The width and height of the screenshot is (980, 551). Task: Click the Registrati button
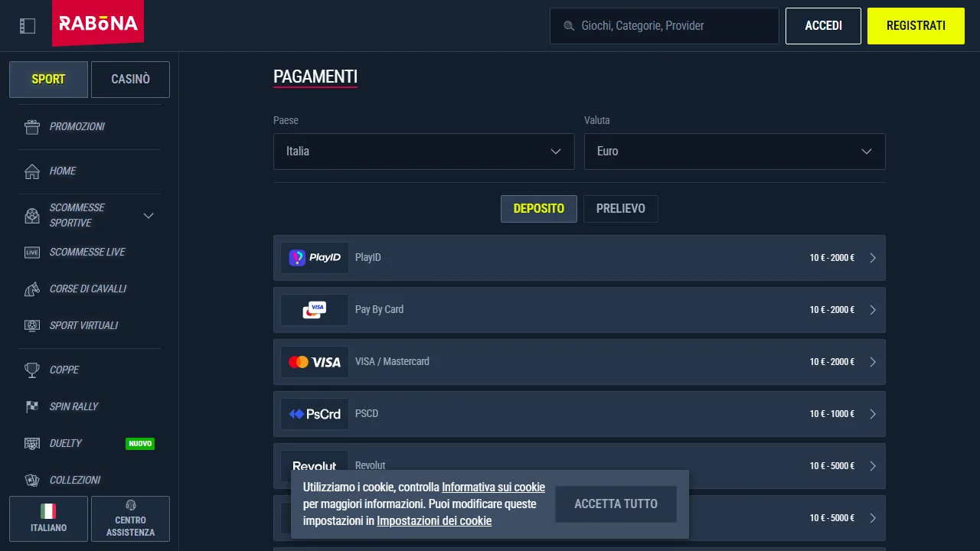pos(916,26)
